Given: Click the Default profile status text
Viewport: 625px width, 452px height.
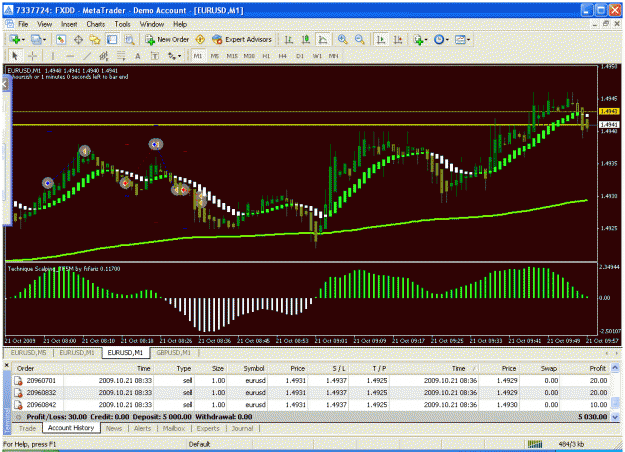Looking at the screenshot, I should [199, 444].
